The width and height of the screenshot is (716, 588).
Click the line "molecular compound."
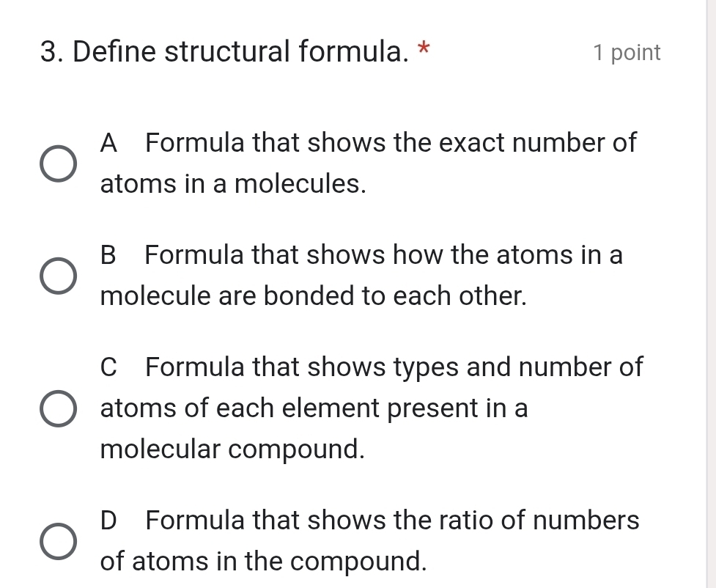232,449
